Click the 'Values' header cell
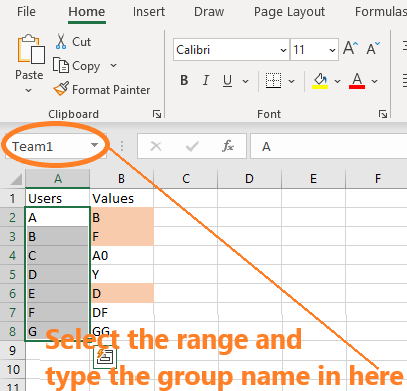The image size is (407, 391). [x=122, y=198]
